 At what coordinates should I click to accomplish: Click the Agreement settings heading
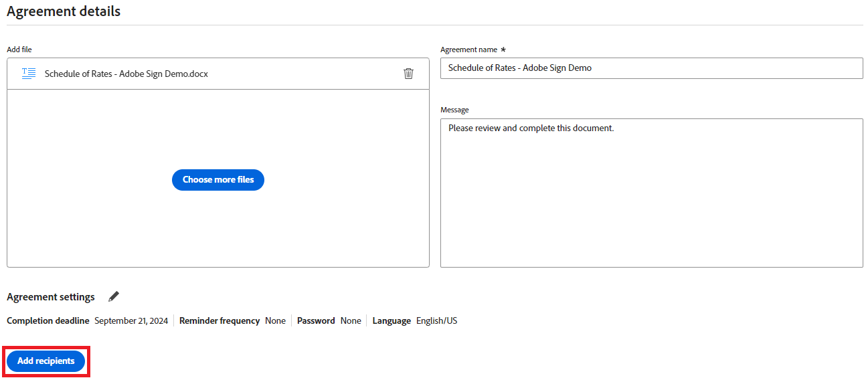click(51, 297)
